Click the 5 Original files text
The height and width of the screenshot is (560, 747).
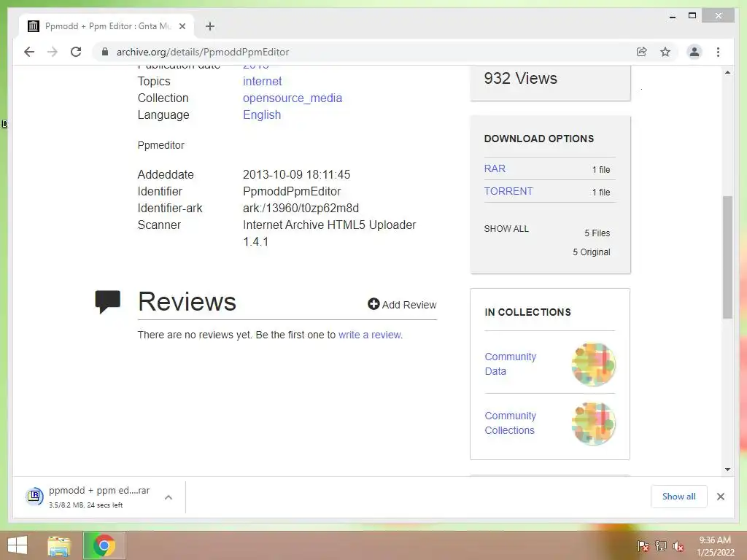click(x=591, y=252)
